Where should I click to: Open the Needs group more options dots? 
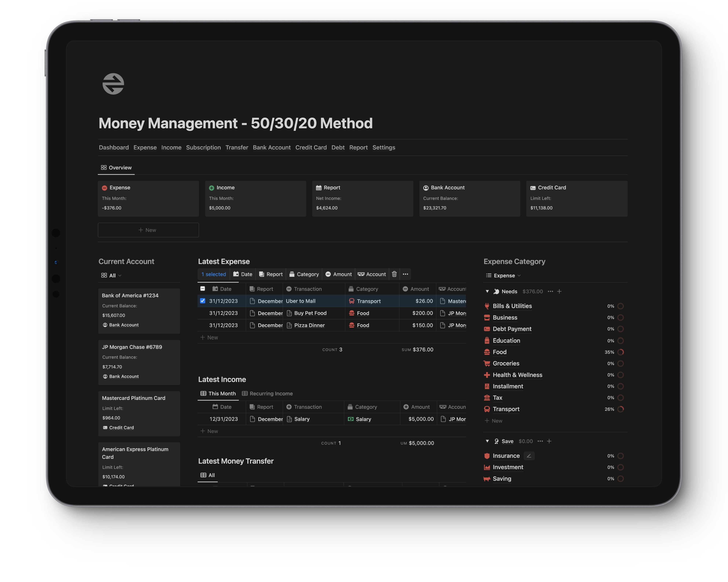(550, 292)
